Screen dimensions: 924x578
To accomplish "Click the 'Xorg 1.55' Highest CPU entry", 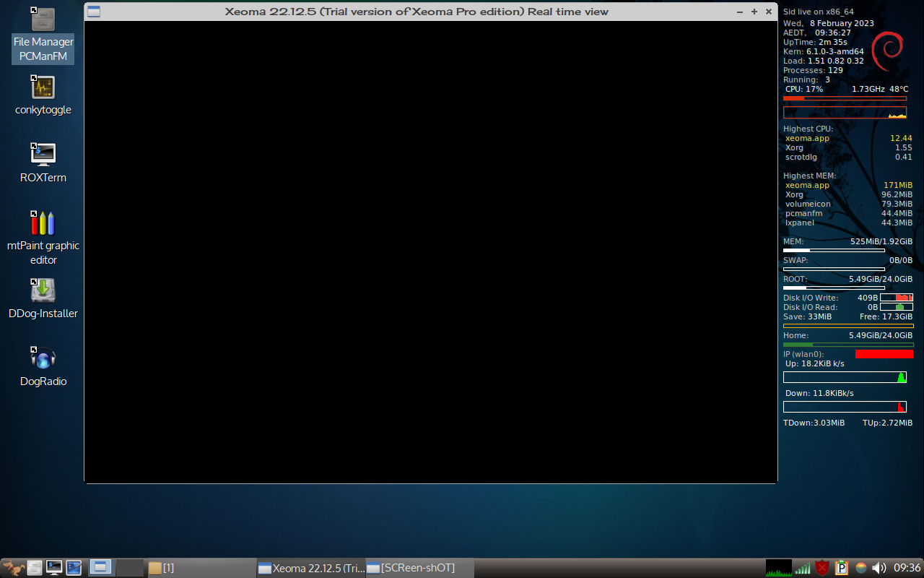I will (x=848, y=147).
